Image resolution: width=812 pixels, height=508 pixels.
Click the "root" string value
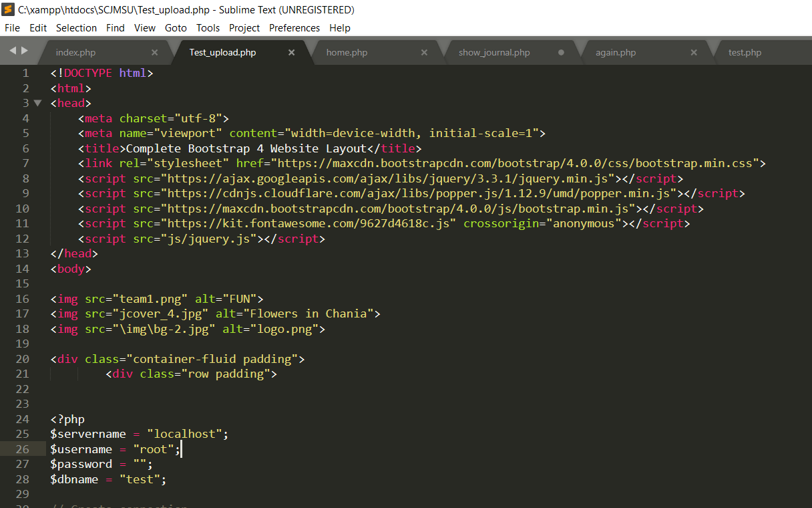[x=154, y=449]
